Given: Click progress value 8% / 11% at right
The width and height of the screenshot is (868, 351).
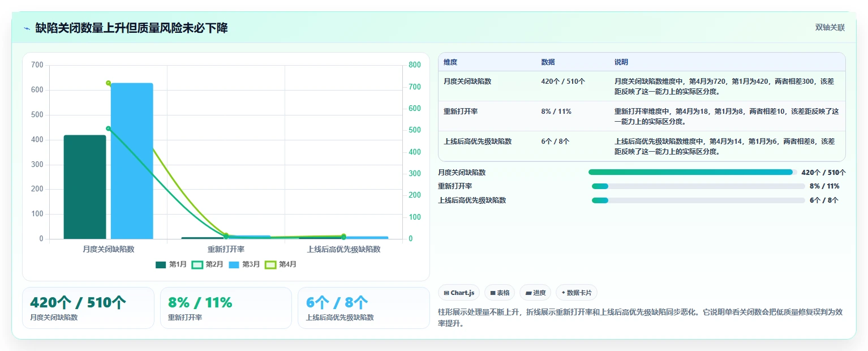Looking at the screenshot, I should (824, 186).
